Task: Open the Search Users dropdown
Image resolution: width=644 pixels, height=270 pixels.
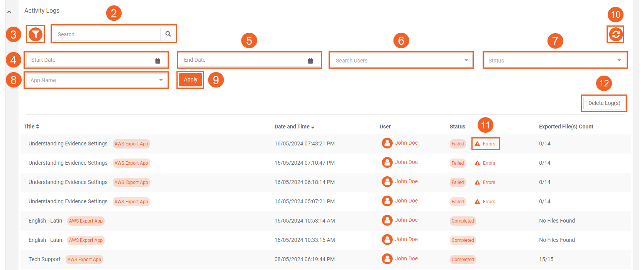Action: [x=401, y=61]
